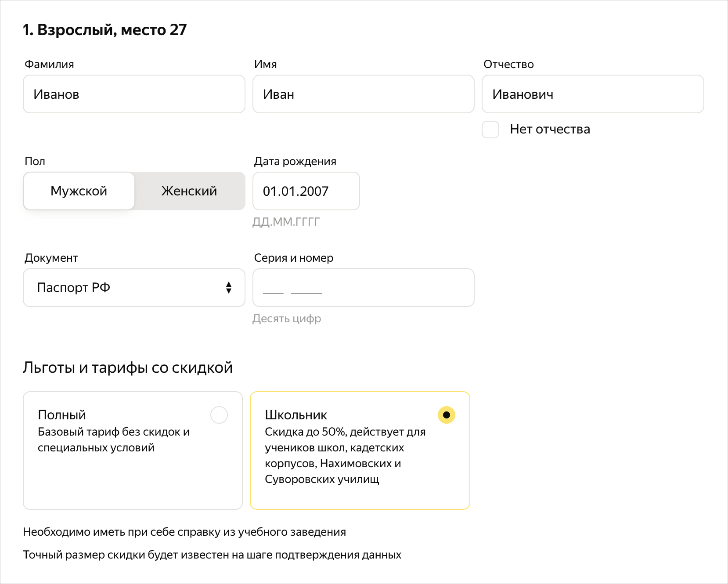Screen dimensions: 728x584
Task: Enable the Нет отчества checkbox
Action: [490, 130]
